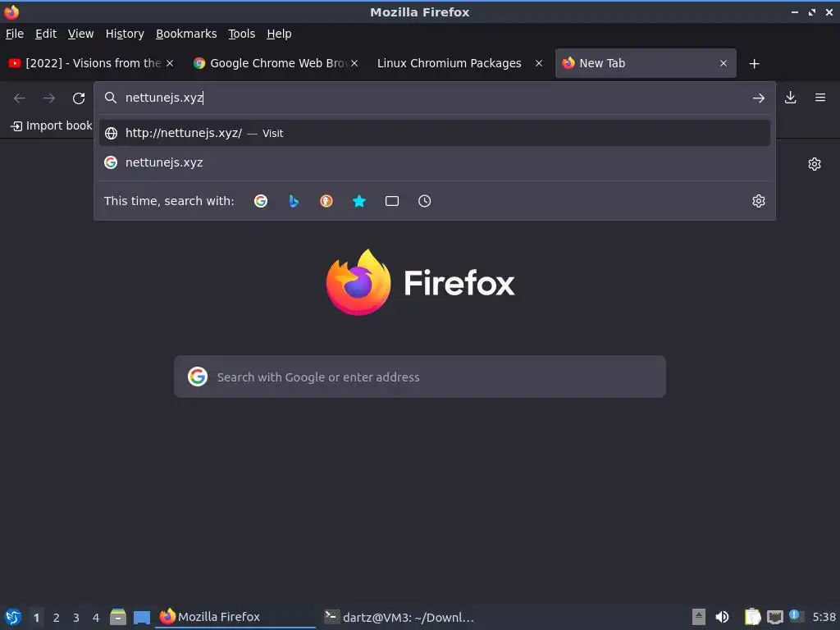840x630 pixels.
Task: Open network connection tray icon
Action: coord(774,618)
